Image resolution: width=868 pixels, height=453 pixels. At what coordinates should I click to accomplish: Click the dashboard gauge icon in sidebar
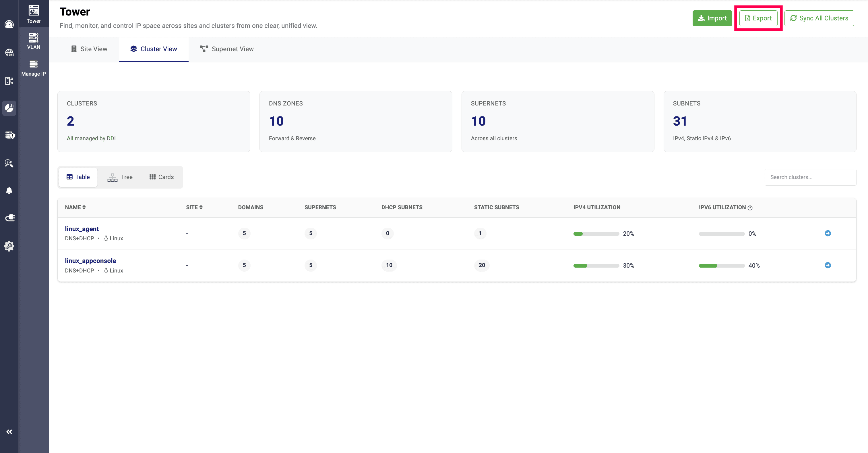9,24
